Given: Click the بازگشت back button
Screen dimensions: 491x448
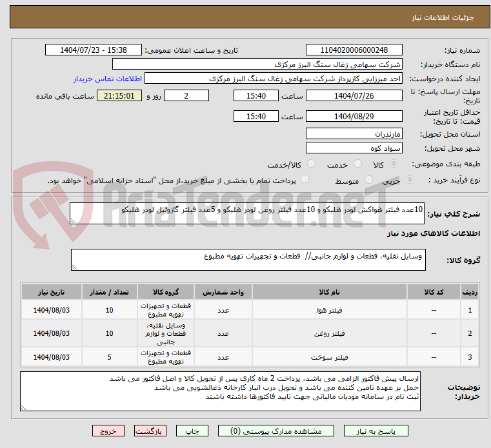Looking at the screenshot, I should point(150,431).
